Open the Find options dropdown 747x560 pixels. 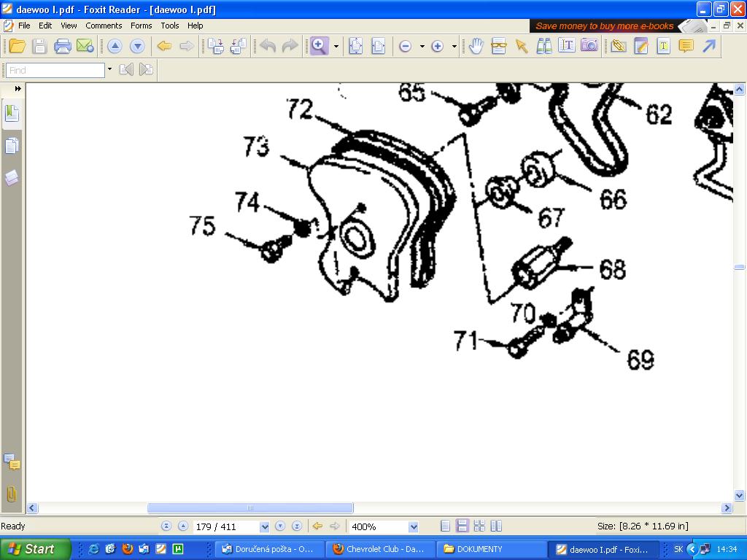coord(109,69)
